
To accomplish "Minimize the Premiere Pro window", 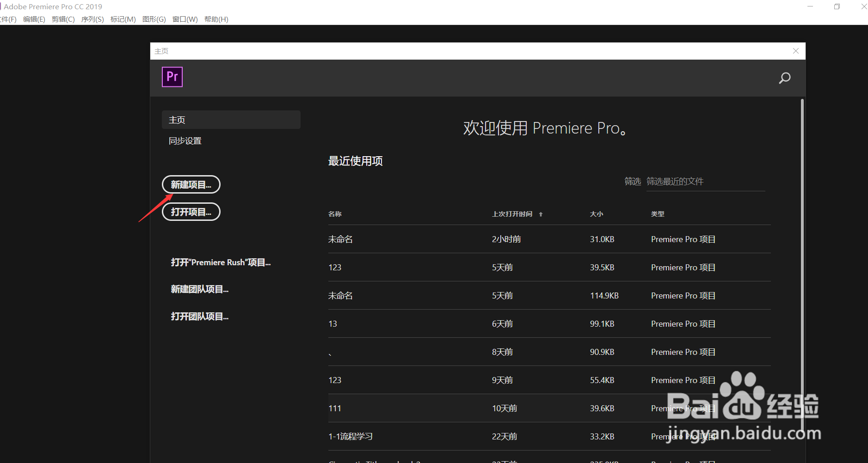I will click(x=810, y=6).
